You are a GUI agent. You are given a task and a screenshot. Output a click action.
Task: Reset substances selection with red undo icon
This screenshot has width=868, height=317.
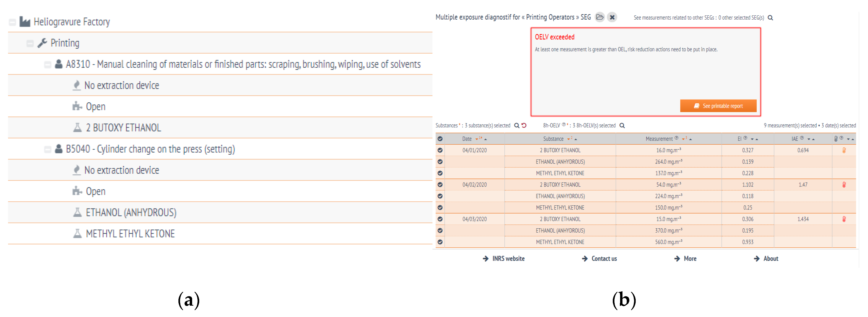click(524, 126)
